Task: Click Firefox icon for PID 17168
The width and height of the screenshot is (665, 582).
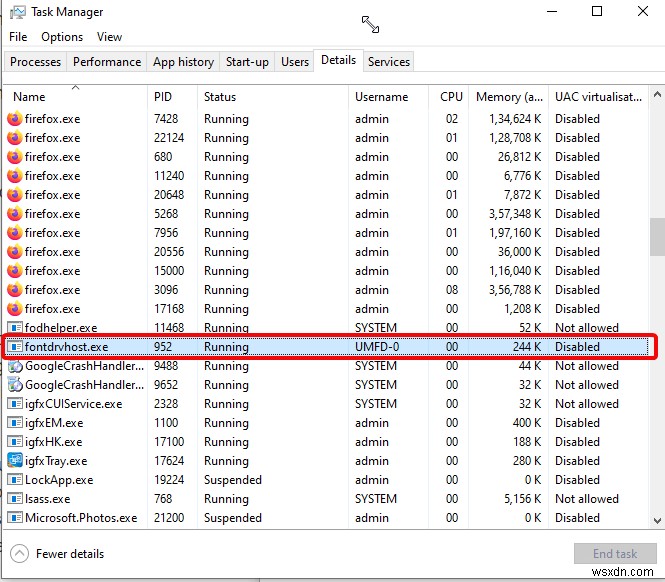Action: tap(15, 309)
